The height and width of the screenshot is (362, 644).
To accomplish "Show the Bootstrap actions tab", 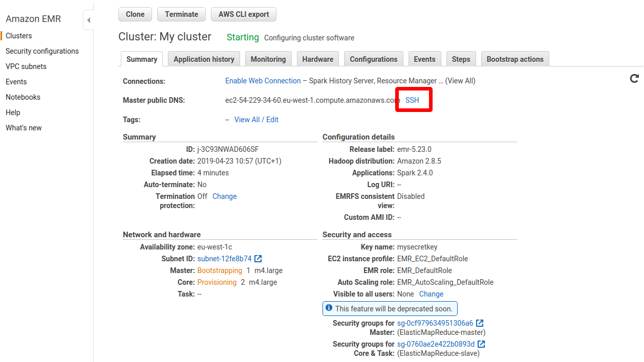I will pyautogui.click(x=515, y=59).
